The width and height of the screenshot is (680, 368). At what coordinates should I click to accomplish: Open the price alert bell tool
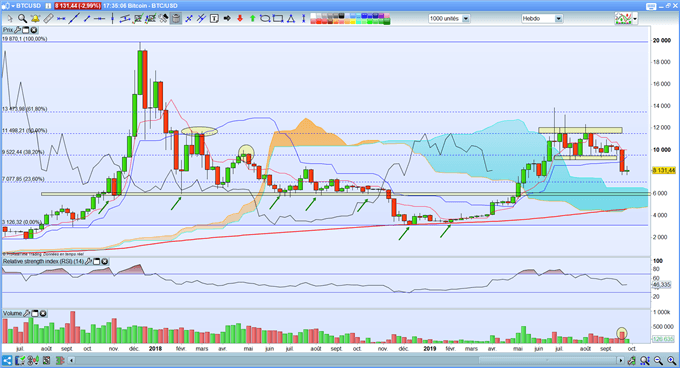pyautogui.click(x=35, y=18)
